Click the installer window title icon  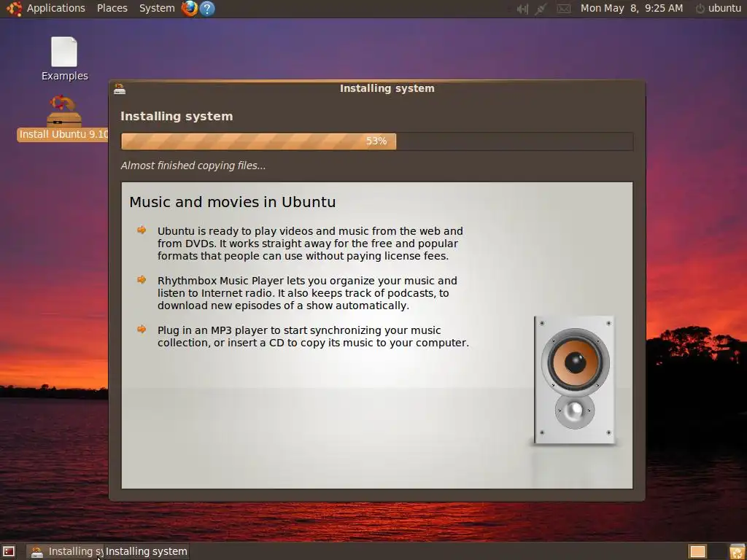click(120, 88)
